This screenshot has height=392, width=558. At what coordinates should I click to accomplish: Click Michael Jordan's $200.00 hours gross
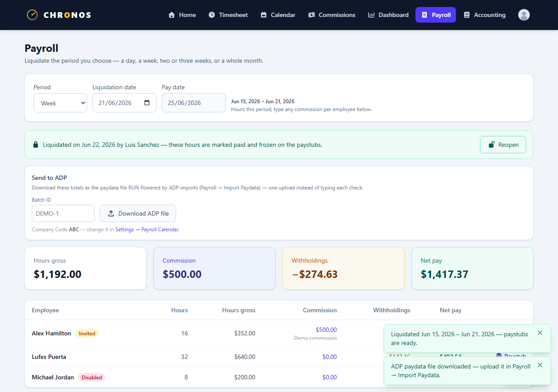coord(245,377)
